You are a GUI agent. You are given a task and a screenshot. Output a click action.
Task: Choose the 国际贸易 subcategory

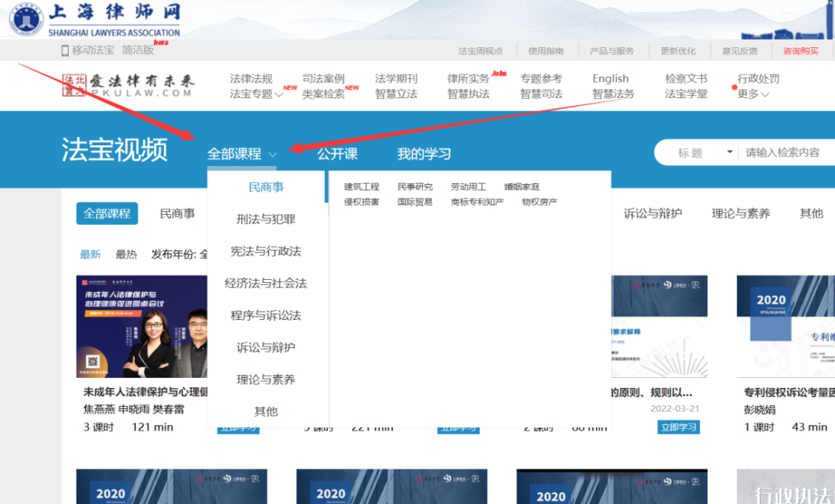[415, 202]
